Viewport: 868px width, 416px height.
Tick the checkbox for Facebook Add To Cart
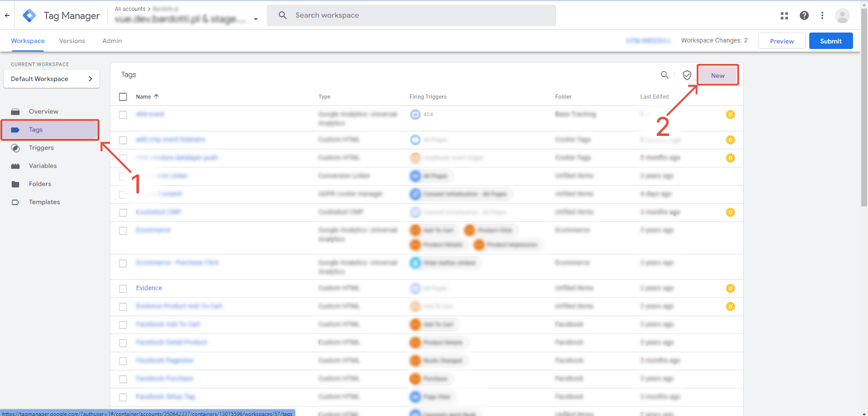[123, 325]
